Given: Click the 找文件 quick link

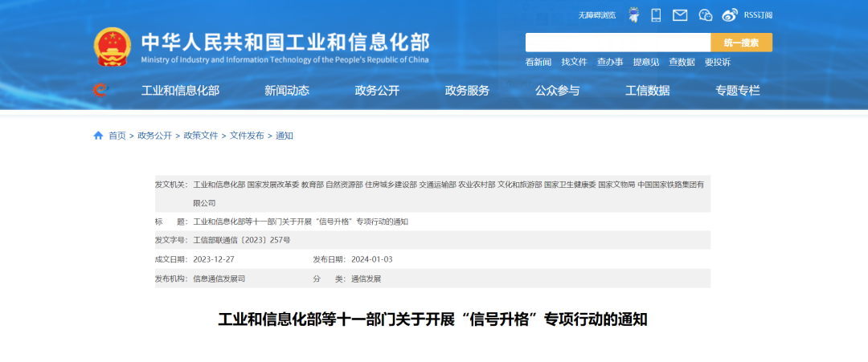Looking at the screenshot, I should click(x=574, y=62).
